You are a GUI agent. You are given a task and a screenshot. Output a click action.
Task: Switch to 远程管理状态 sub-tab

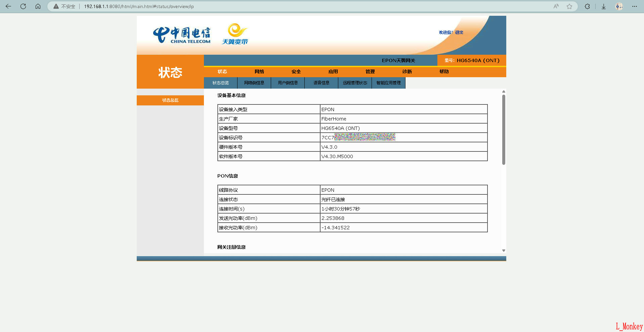point(355,83)
